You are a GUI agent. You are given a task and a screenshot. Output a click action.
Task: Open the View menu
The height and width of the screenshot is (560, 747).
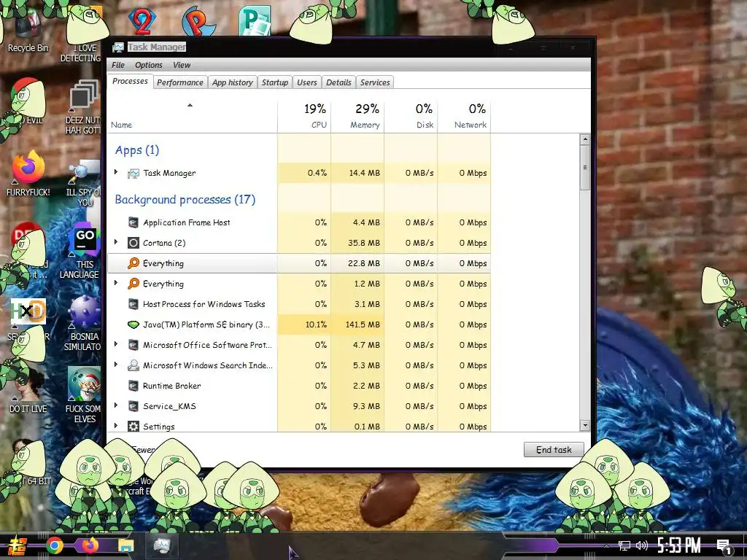182,65
